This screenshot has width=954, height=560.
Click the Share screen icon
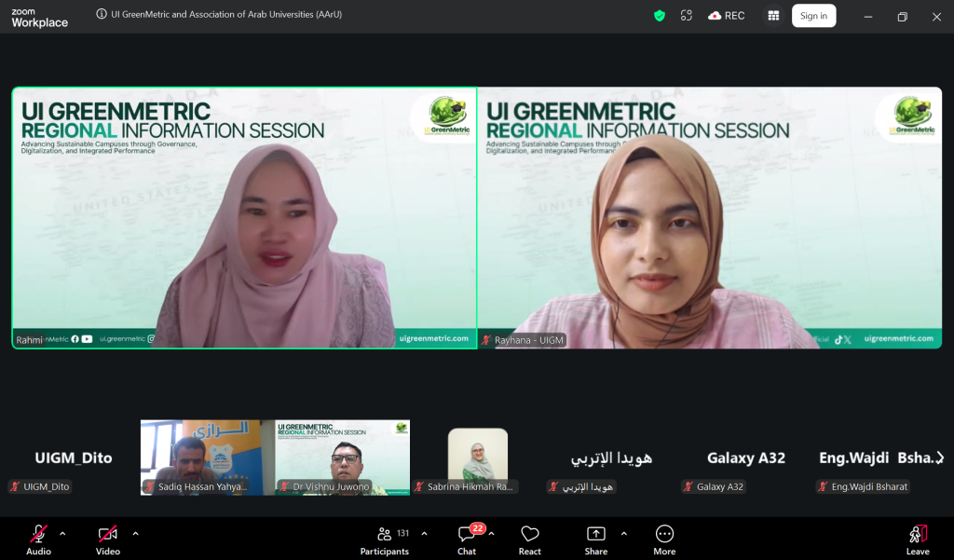595,537
